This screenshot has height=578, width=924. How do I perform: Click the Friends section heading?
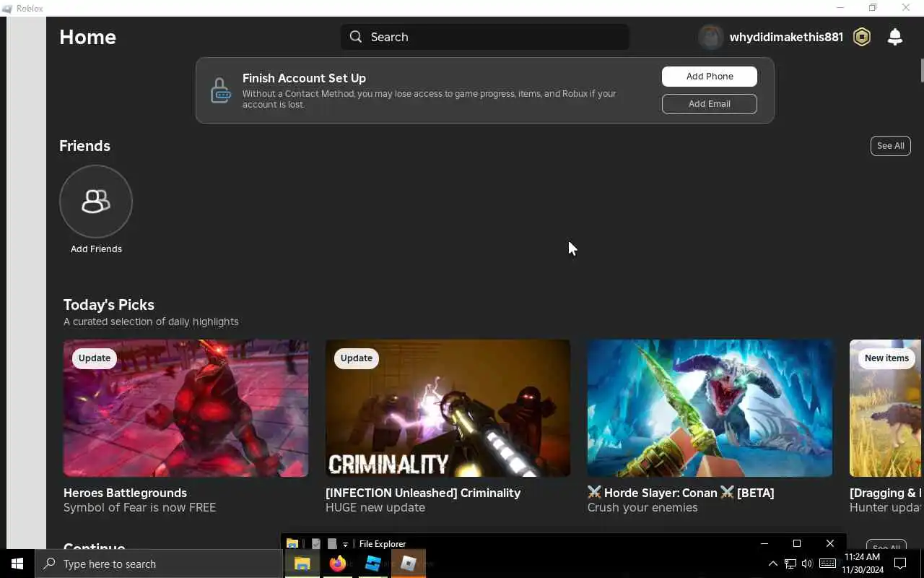pyautogui.click(x=84, y=146)
